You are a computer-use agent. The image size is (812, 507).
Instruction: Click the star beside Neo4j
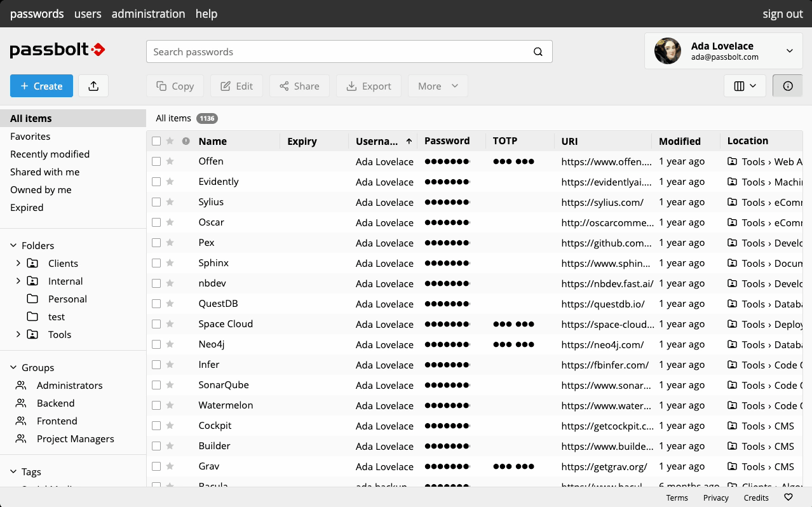point(170,344)
